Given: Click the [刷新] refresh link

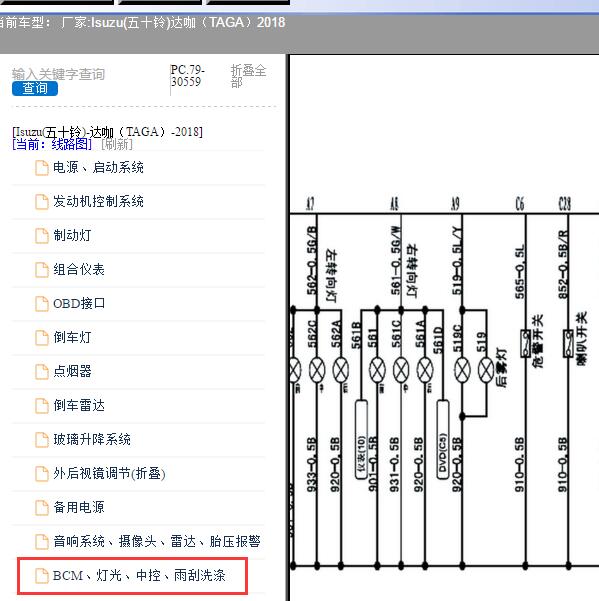Looking at the screenshot, I should point(117,145).
